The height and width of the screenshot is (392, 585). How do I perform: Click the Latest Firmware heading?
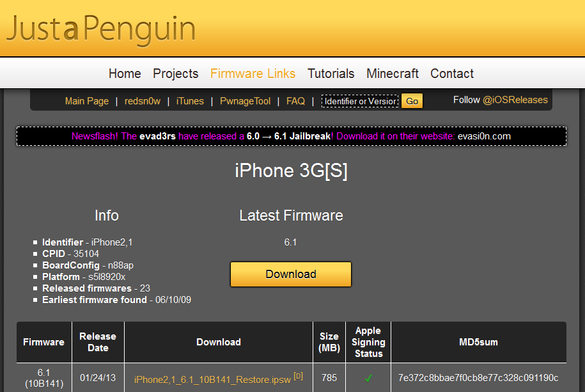pyautogui.click(x=291, y=216)
